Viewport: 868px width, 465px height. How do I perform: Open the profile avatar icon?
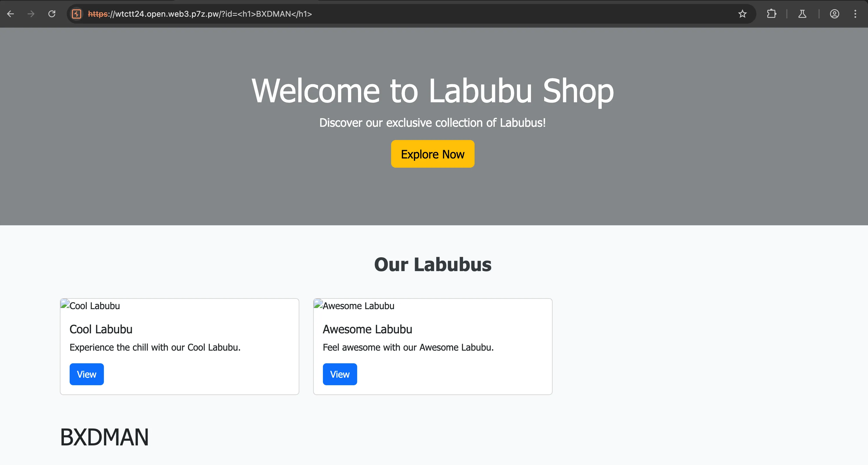(834, 14)
